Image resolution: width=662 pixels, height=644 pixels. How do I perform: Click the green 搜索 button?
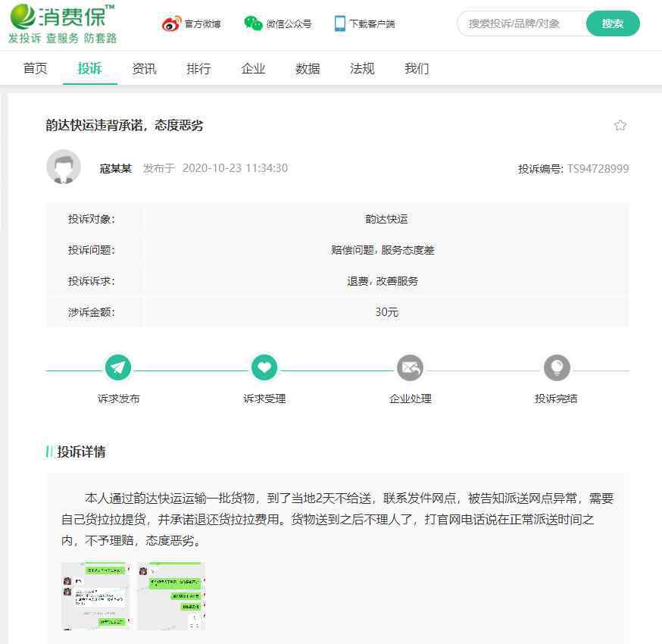point(613,23)
